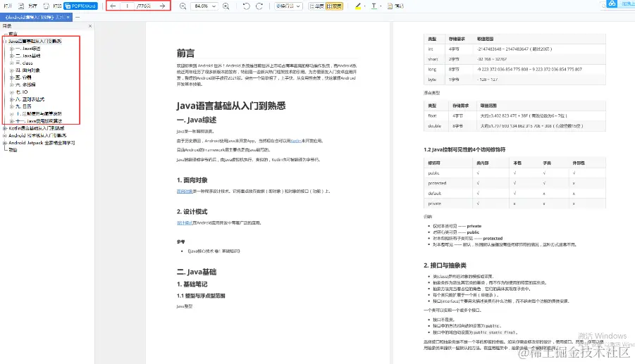635x364 pixels.
Task: Select the Android PDF document tab
Action: tap(35, 17)
